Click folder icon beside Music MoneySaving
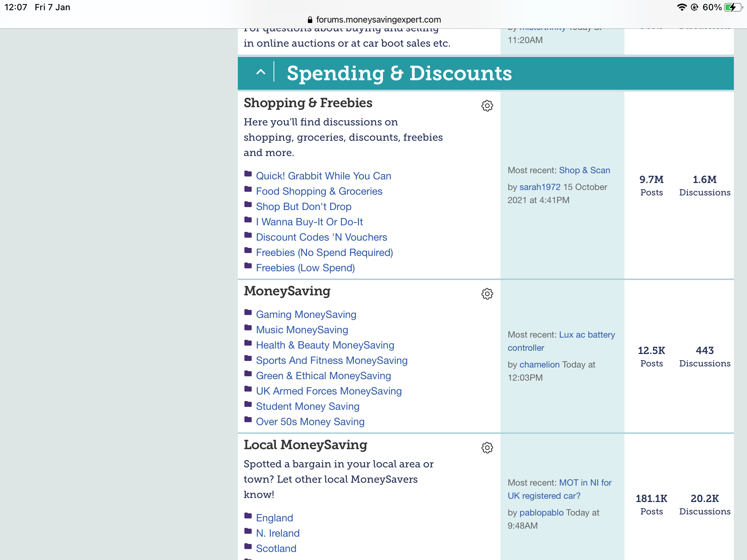747x560 pixels. point(248,327)
